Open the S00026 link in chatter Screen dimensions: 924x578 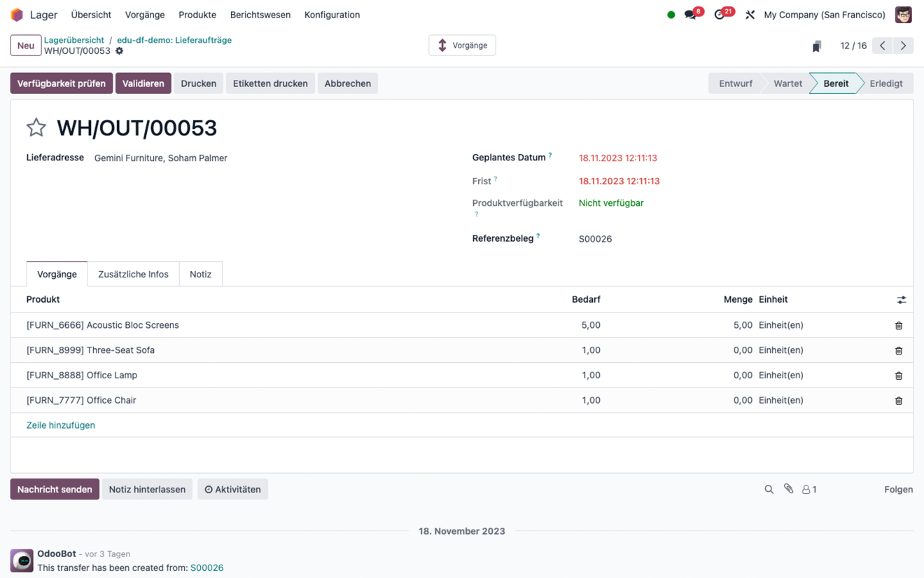click(207, 567)
